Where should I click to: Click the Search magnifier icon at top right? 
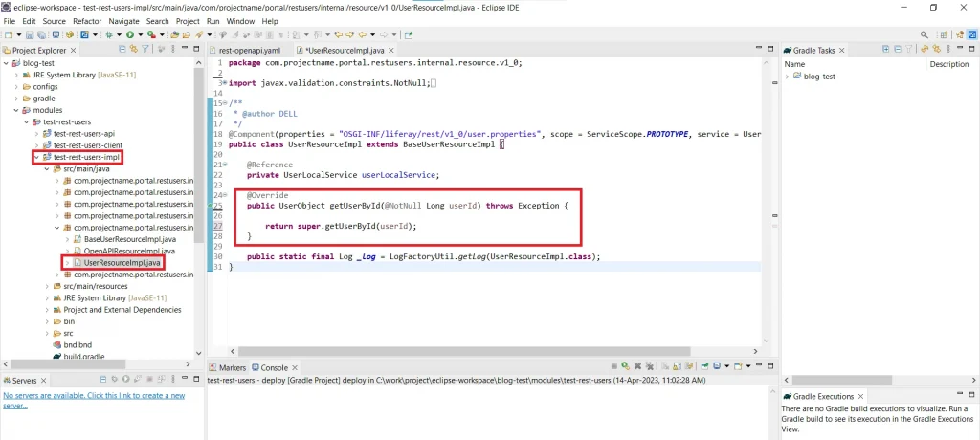pos(924,34)
